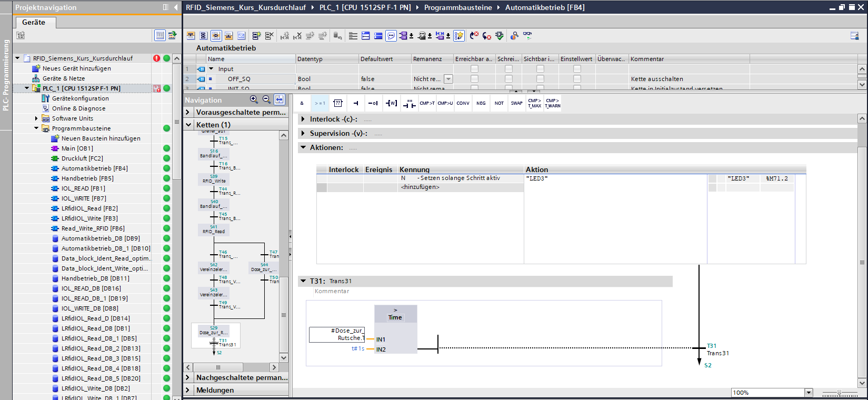Open the Remanenz dropdown for OFF_SQ

point(448,79)
